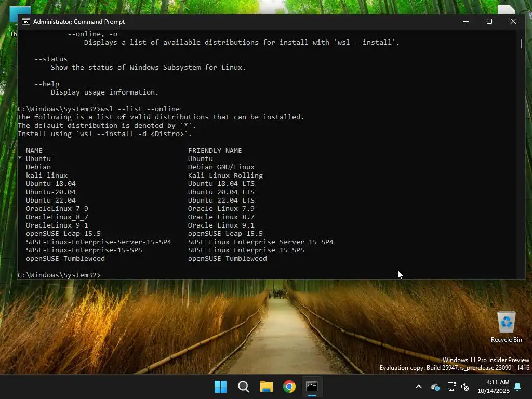Click 'openSUSE-Tumbleweed' distribution name
This screenshot has width=532, height=399.
point(65,259)
